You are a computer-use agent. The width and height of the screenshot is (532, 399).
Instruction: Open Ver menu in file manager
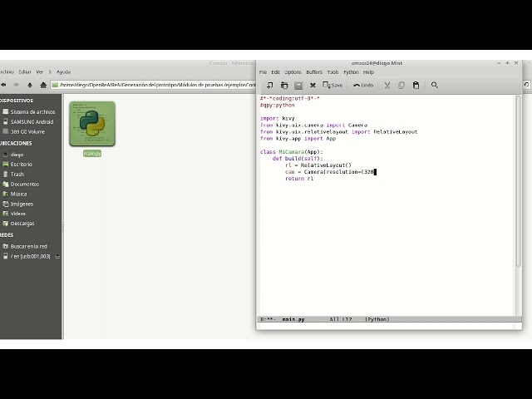[40, 72]
